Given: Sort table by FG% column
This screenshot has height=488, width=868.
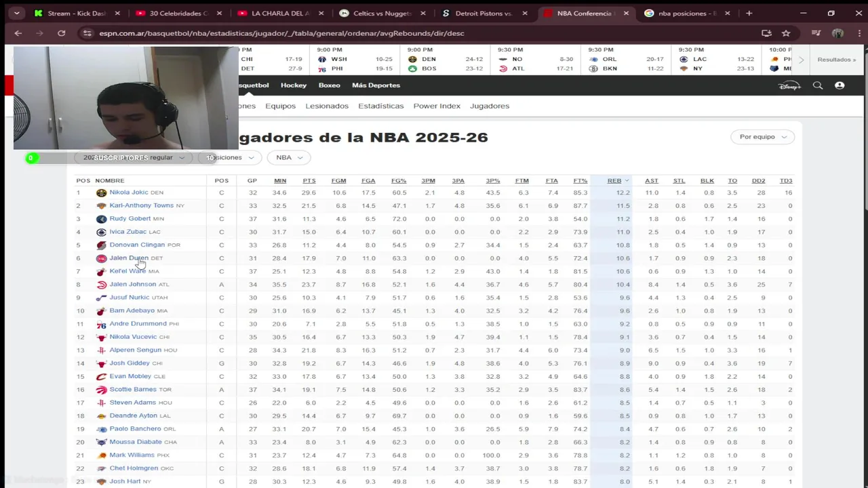Looking at the screenshot, I should pyautogui.click(x=399, y=180).
